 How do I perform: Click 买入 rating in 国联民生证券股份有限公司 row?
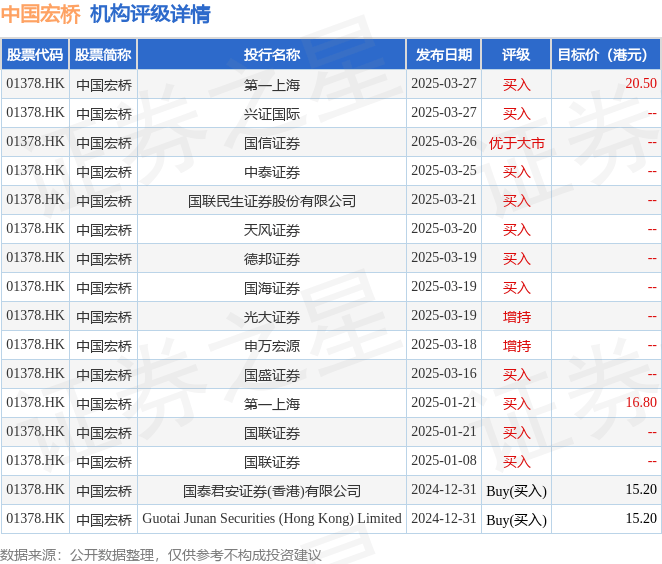click(516, 201)
